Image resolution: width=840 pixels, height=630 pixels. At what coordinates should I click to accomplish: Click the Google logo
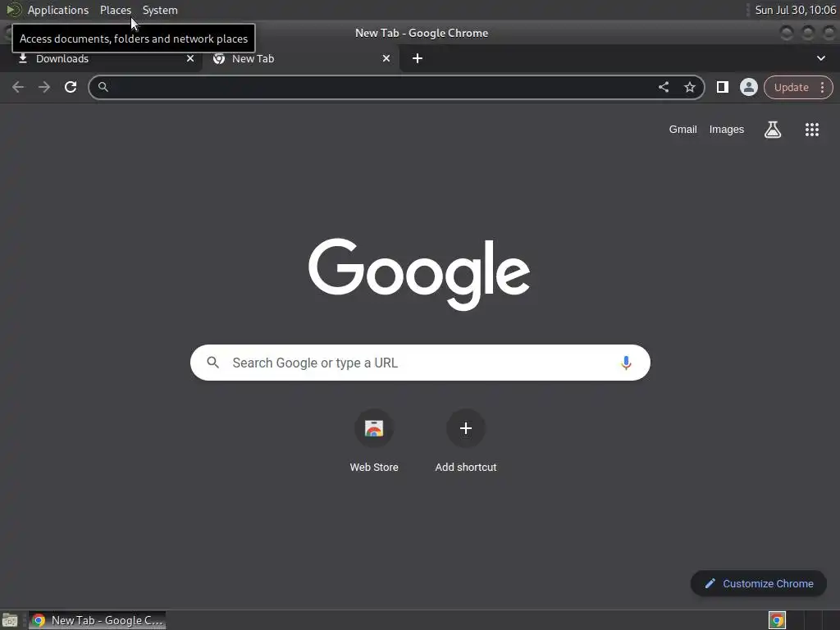[419, 274]
